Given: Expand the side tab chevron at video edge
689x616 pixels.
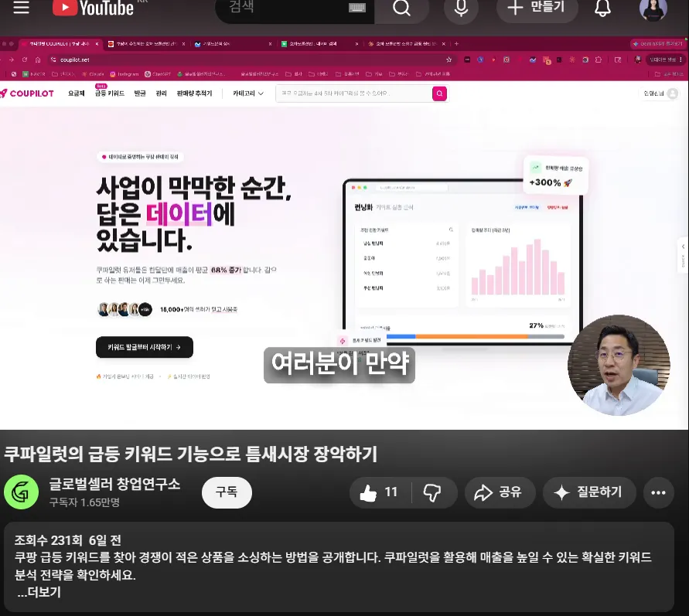Looking at the screenshot, I should [684, 247].
